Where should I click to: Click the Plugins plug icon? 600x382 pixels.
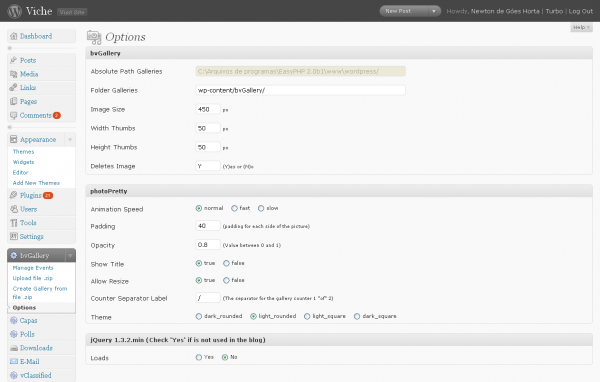click(x=14, y=195)
